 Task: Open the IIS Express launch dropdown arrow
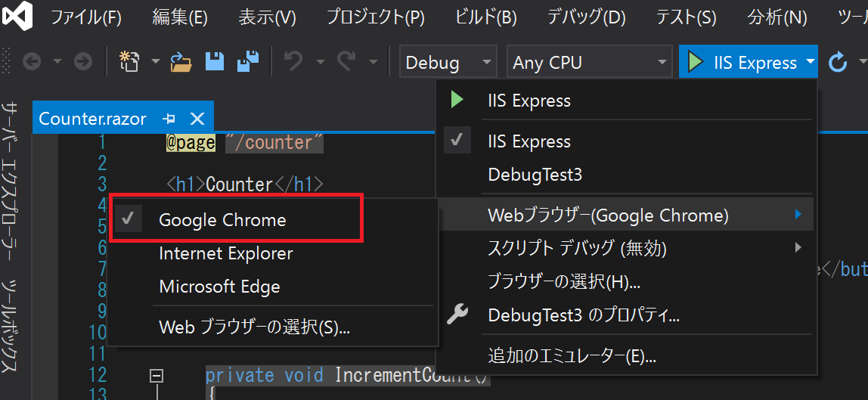[811, 62]
